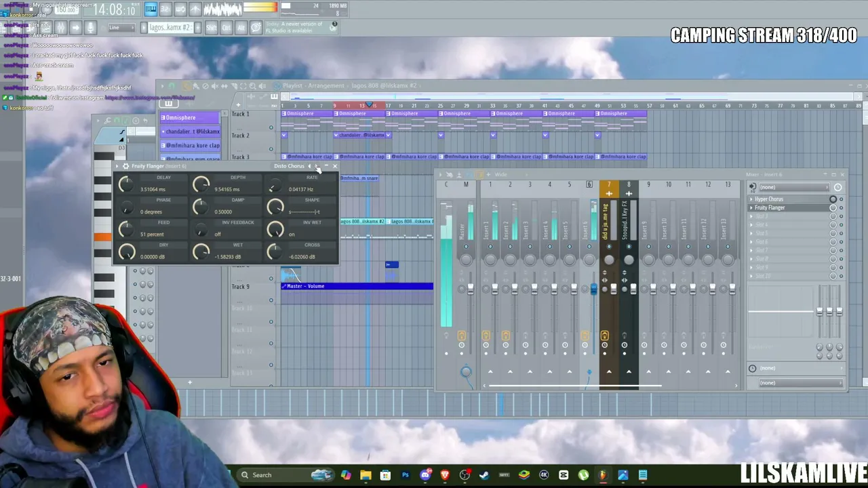Toggle the INV FEEDBACK knob
Viewport: 868px width, 488px height.
tap(201, 230)
